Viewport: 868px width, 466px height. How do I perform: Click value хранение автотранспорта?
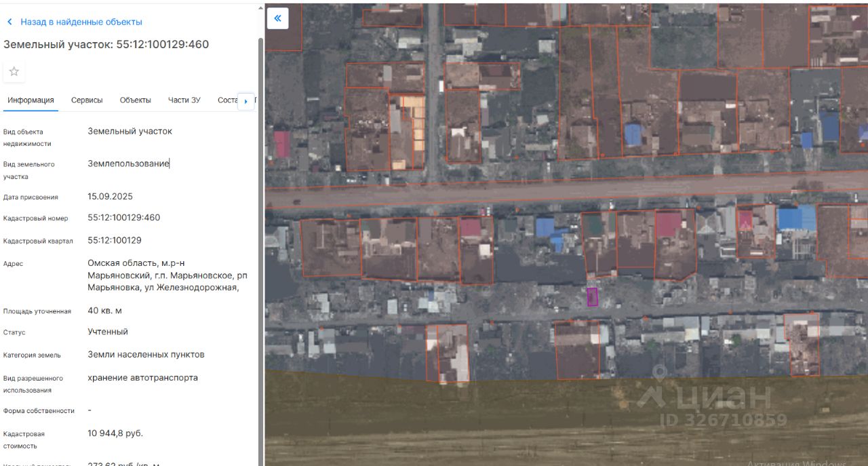142,377
